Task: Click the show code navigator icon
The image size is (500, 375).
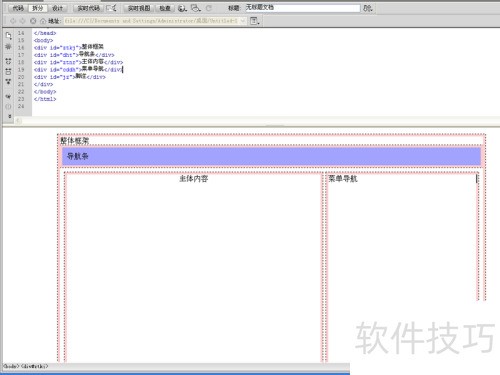Action: click(x=8, y=46)
